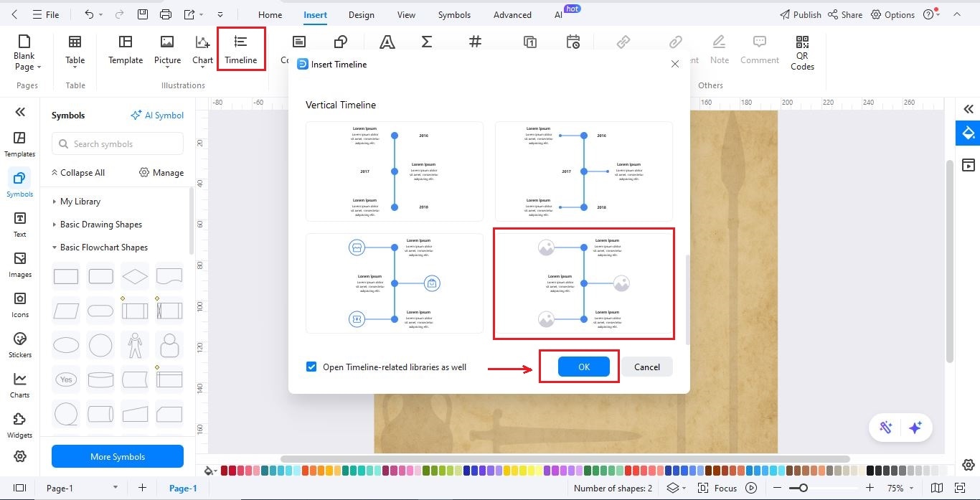Screen dimensions: 980x500
Task: Close the Insert Timeline dialog
Action: (x=674, y=64)
